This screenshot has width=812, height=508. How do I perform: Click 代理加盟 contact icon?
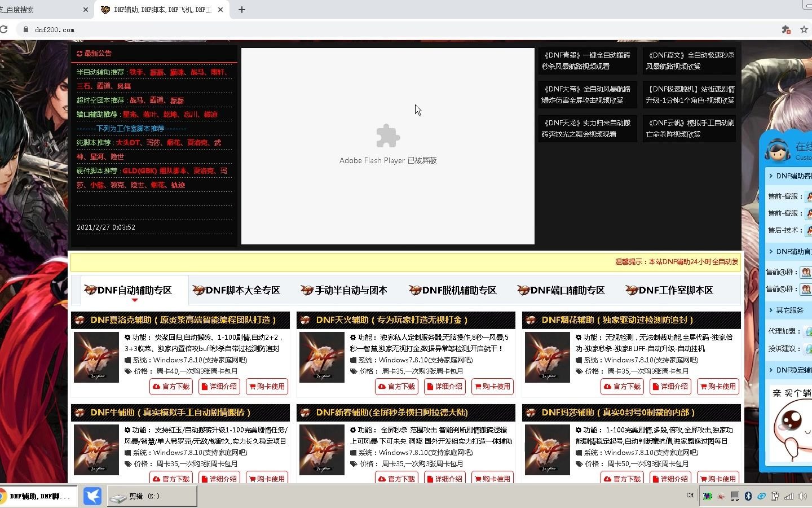tap(809, 331)
